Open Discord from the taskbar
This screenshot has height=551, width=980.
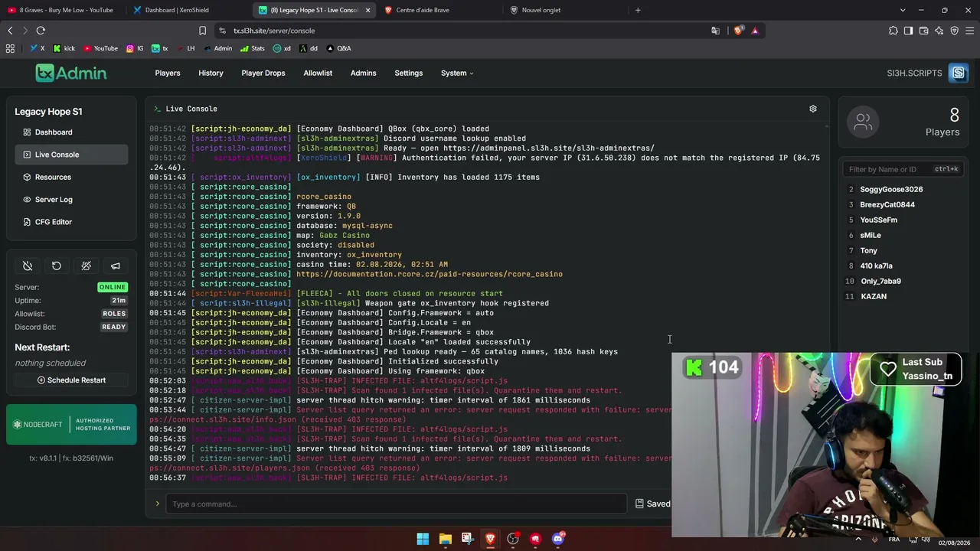click(x=558, y=539)
